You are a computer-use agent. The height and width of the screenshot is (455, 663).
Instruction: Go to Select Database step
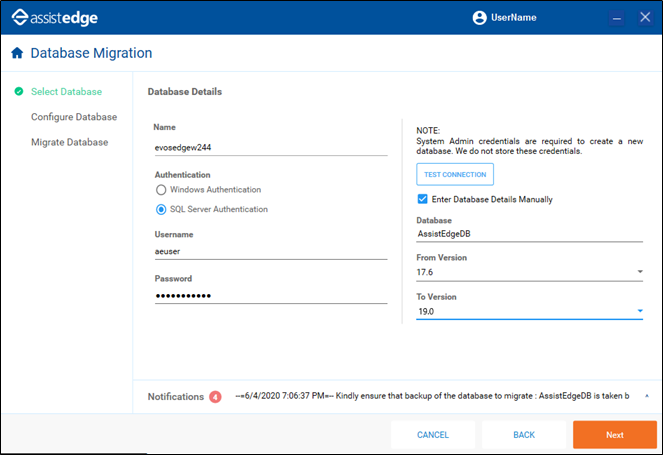coord(66,91)
